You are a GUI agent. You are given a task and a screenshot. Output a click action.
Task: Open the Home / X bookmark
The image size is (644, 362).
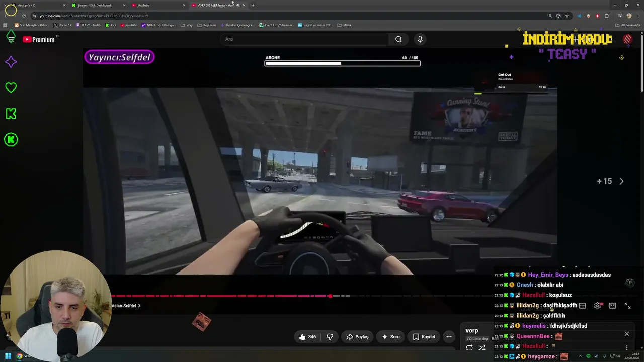[62, 25]
